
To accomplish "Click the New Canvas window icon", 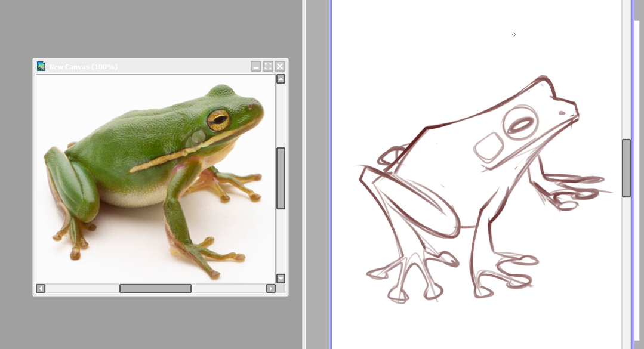I will pyautogui.click(x=41, y=66).
